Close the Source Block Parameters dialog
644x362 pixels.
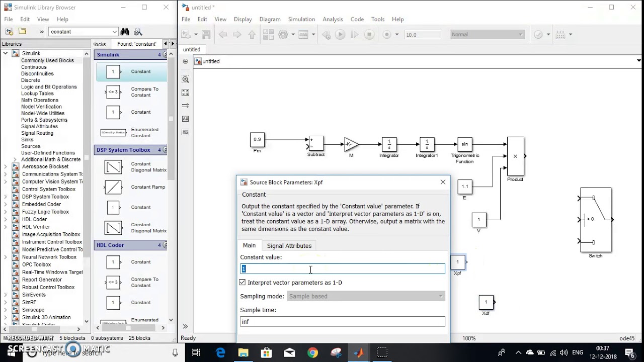tap(443, 182)
